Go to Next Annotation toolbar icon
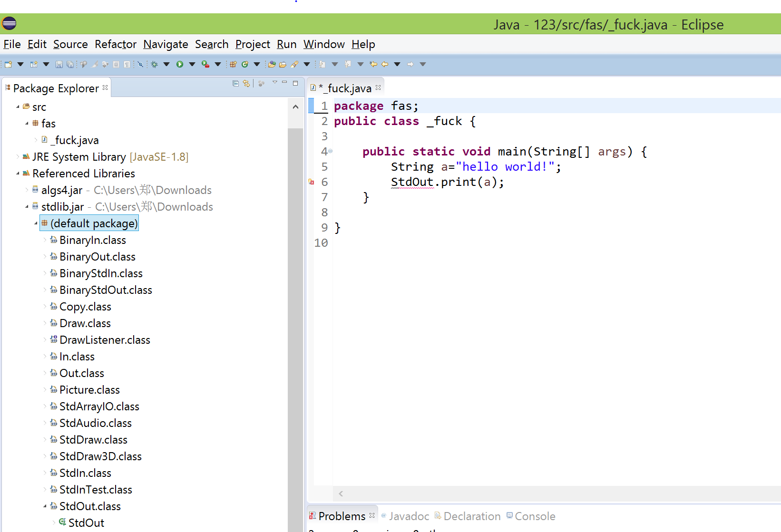Screen dimensions: 781x532 point(322,64)
